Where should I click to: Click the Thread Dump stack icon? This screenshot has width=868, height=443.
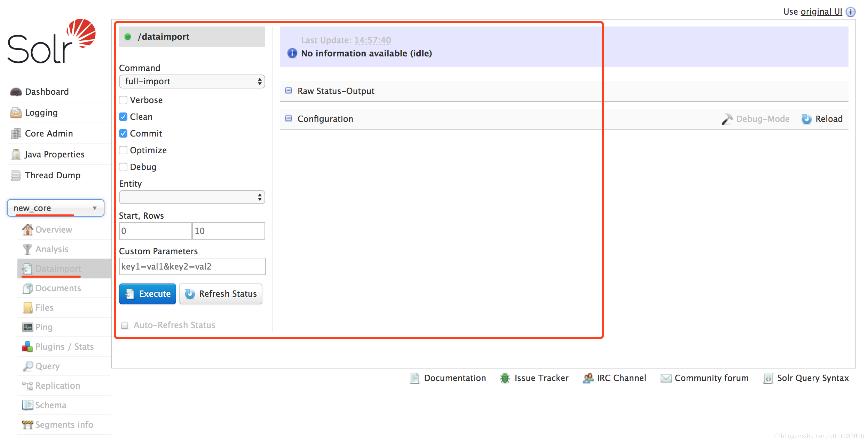click(x=16, y=176)
